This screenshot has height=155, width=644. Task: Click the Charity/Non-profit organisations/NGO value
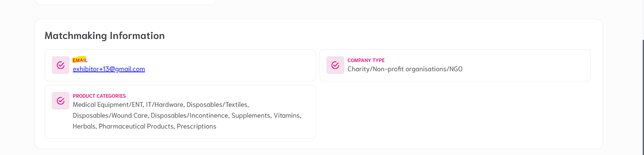coord(405,69)
